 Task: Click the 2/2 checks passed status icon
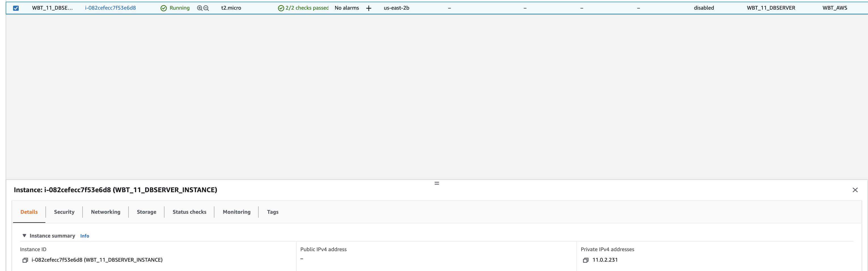click(281, 8)
